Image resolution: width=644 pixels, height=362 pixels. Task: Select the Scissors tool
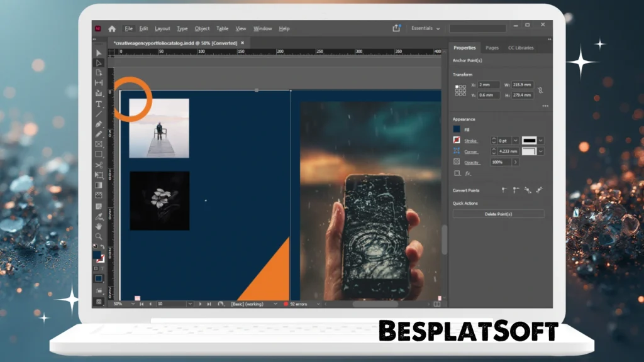99,165
